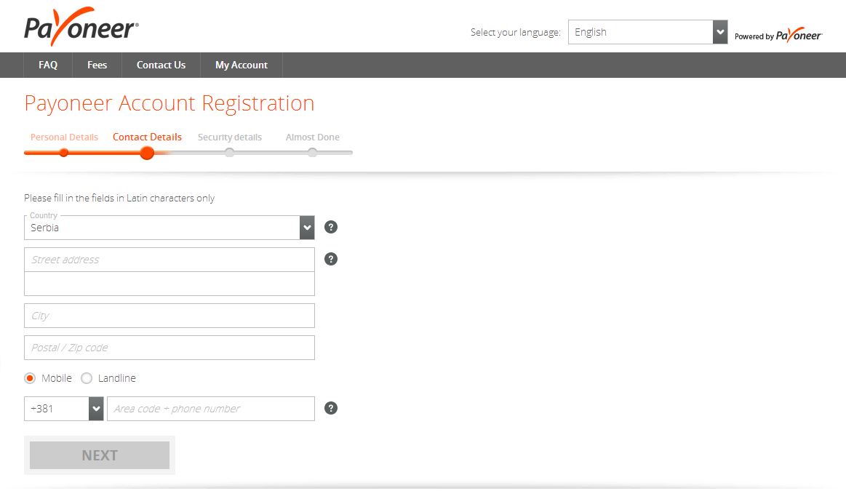The image size is (846, 504).
Task: Click the help icon beside phone number
Action: [331, 408]
